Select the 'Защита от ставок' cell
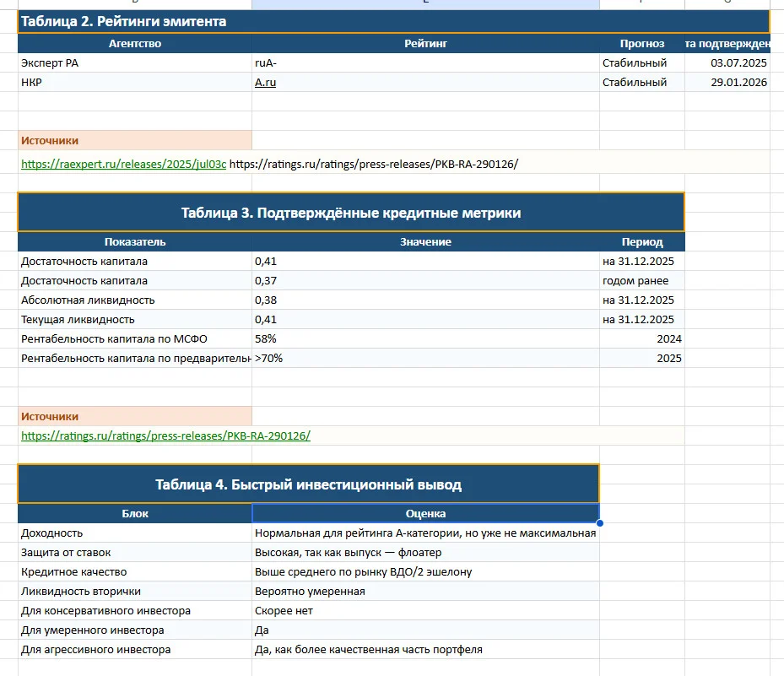Screen dimensions: 784x676 (135, 553)
